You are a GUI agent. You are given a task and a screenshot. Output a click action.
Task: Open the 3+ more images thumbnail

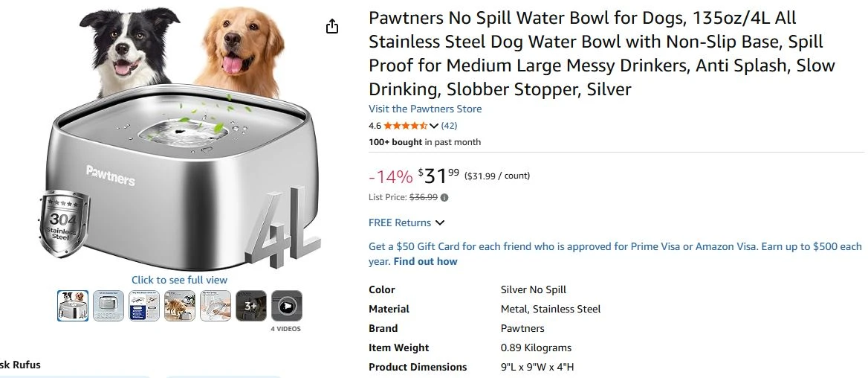click(251, 306)
